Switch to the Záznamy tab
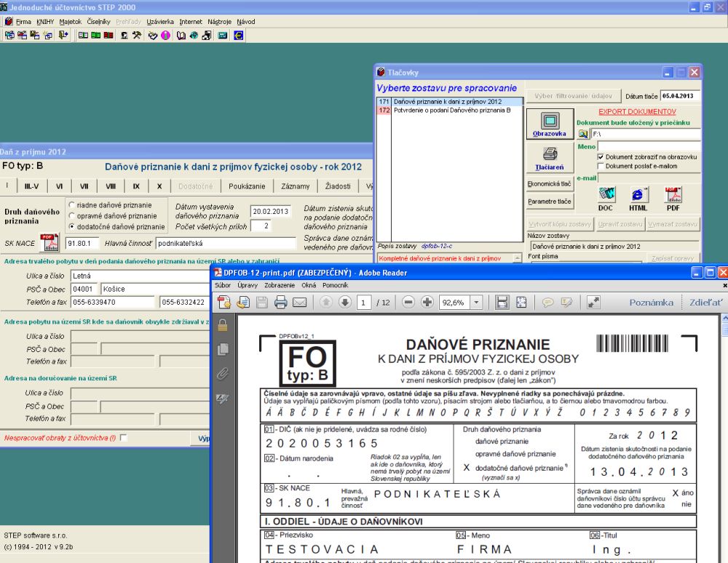 click(296, 186)
